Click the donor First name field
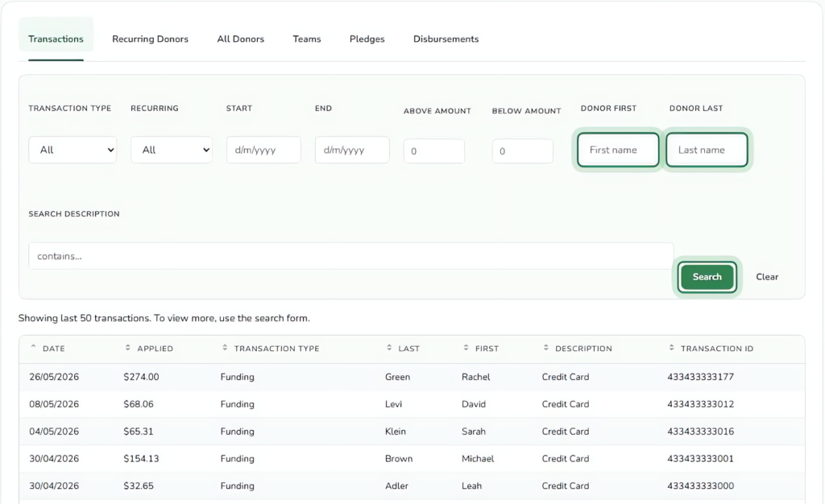This screenshot has width=825, height=504. click(x=618, y=150)
